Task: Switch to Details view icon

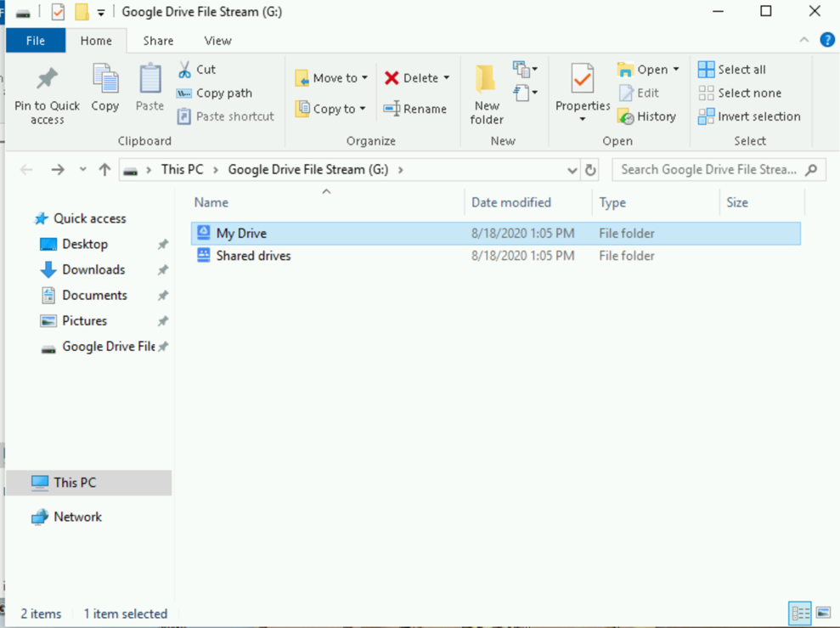Action: pyautogui.click(x=800, y=614)
